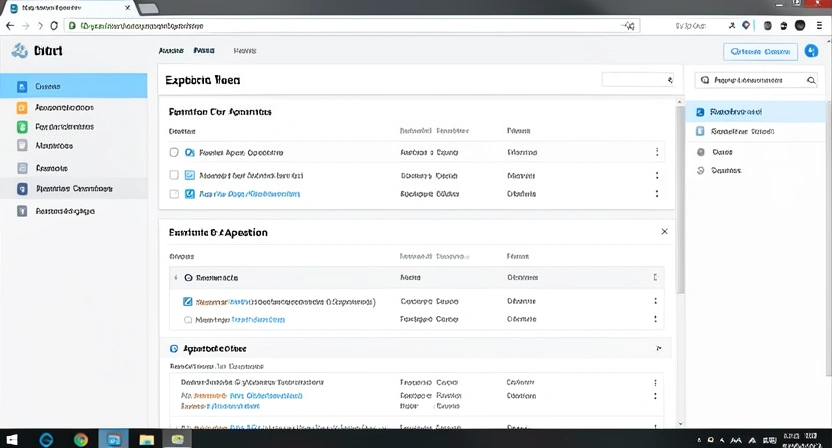
Task: Tick the checkbox on the second table row
Action: coord(174,175)
